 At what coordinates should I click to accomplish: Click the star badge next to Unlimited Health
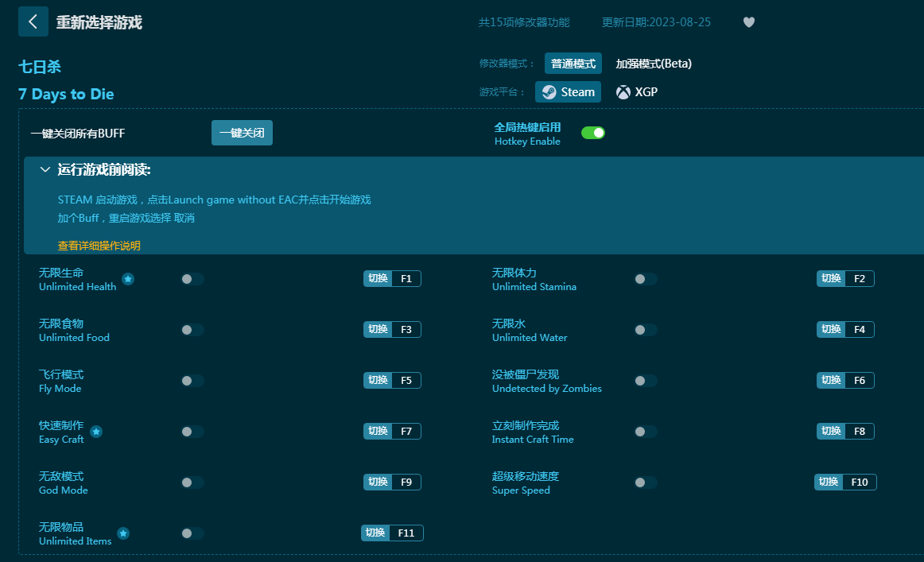tap(128, 279)
